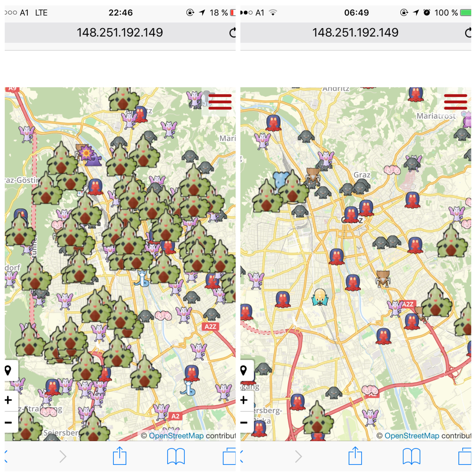
Task: Select the yellow-blue Omanyte marker on right map
Action: (320, 297)
